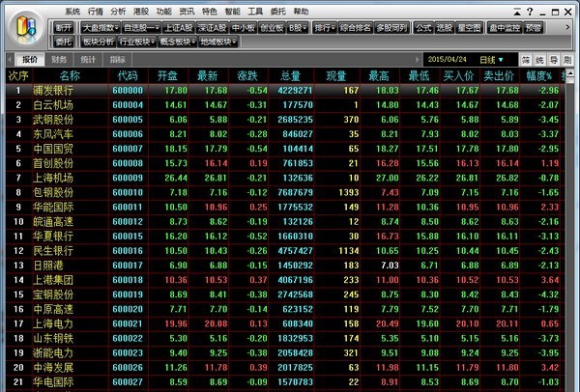
Task: Click the 盘中监控 button
Action: 505,28
